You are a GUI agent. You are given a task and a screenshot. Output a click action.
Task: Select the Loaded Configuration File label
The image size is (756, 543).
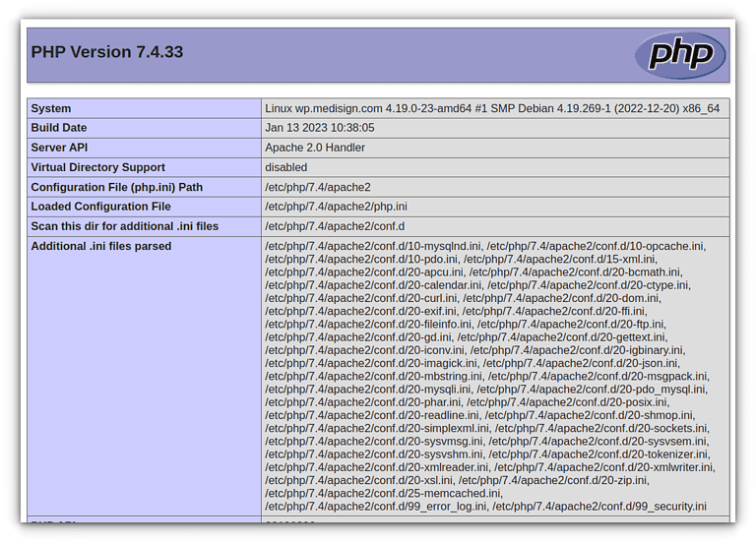[100, 207]
